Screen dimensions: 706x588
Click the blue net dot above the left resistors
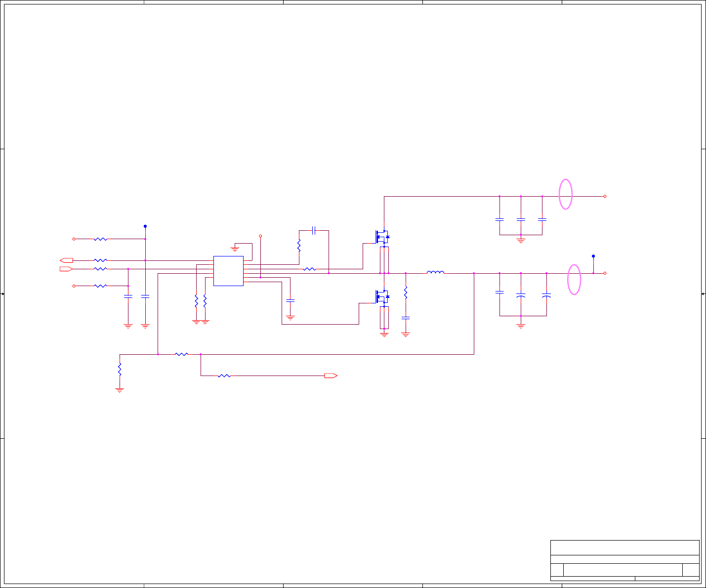pos(145,226)
